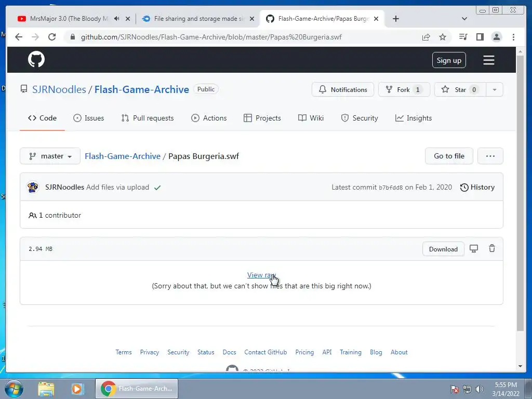Viewport: 532px width, 399px height.
Task: Open Windows Explorer from taskbar
Action: 46,389
